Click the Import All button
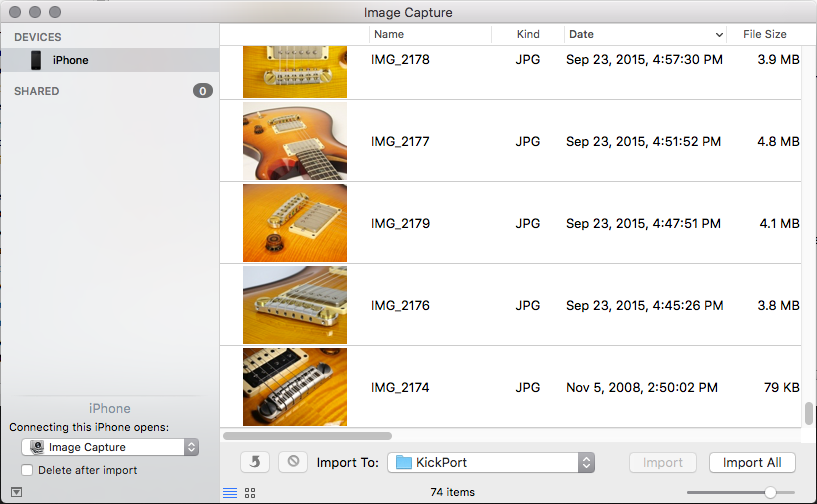This screenshot has width=817, height=504. click(x=752, y=462)
